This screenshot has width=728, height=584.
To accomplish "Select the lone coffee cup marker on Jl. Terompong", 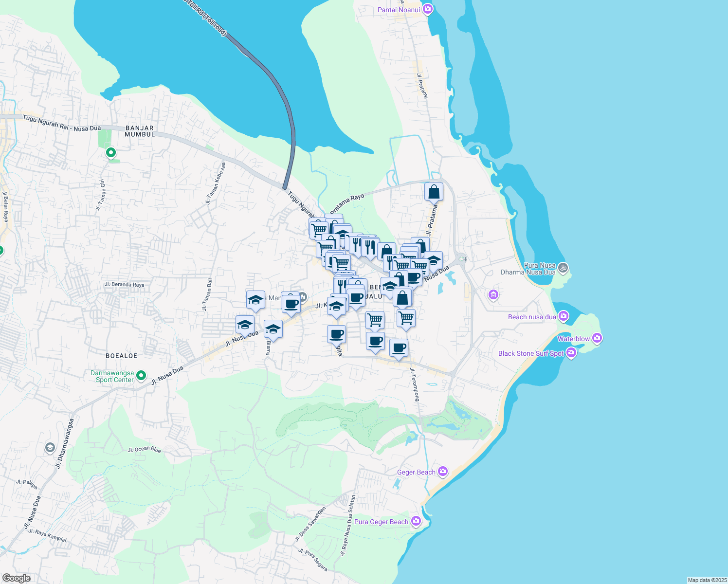I will (399, 347).
